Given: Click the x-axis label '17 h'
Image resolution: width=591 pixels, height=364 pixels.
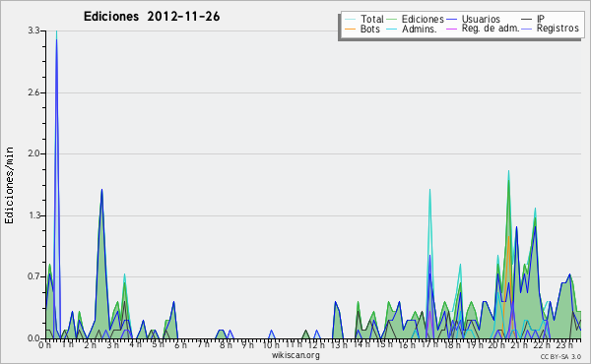Looking at the screenshot, I should (429, 344).
